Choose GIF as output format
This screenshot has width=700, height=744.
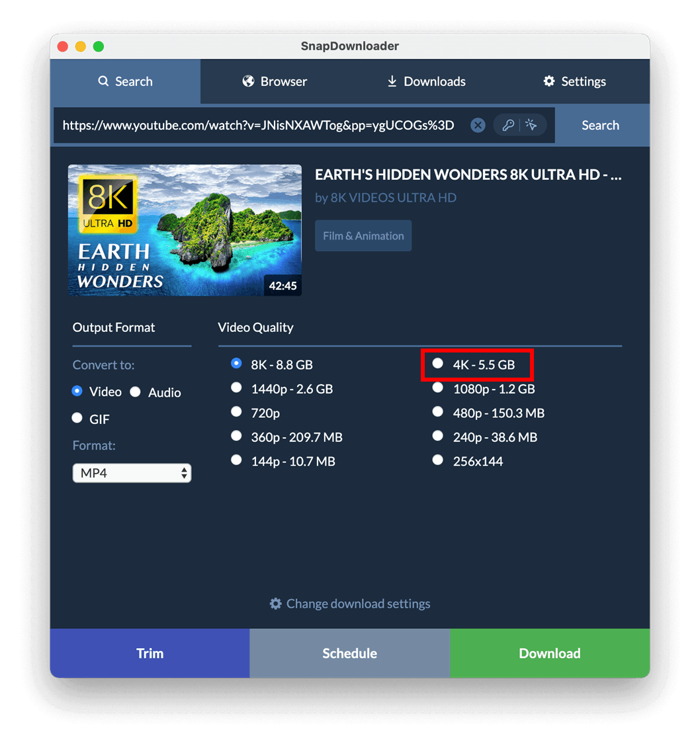91,419
